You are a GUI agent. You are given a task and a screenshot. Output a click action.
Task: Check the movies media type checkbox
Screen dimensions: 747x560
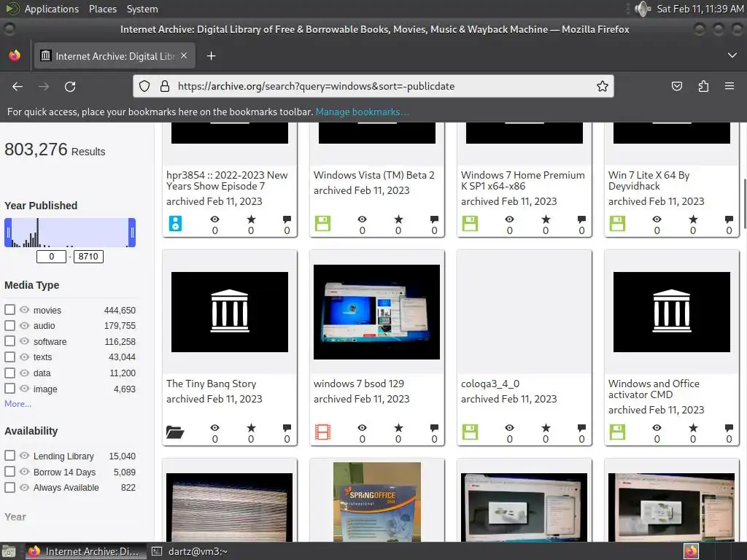[x=9, y=309]
